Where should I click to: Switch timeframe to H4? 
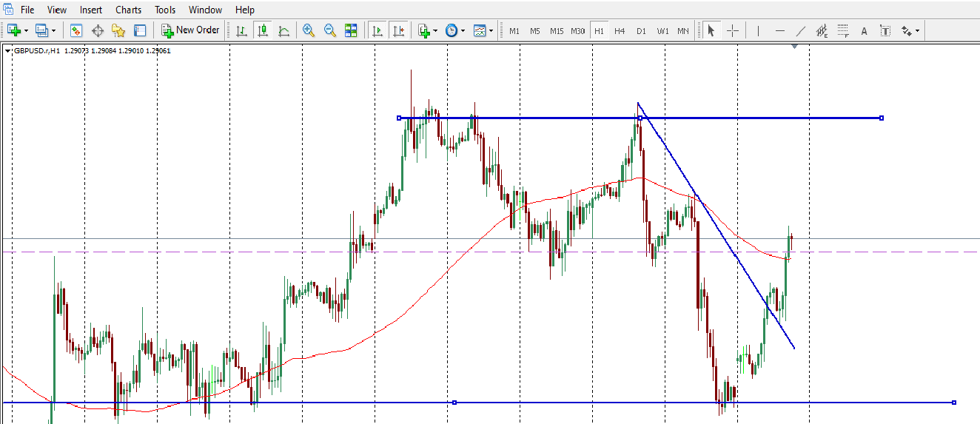click(620, 30)
